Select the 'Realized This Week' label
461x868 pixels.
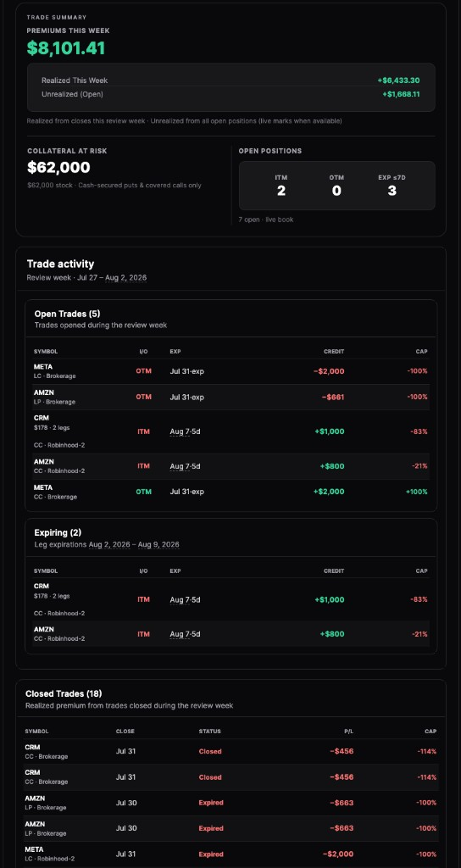click(75, 81)
